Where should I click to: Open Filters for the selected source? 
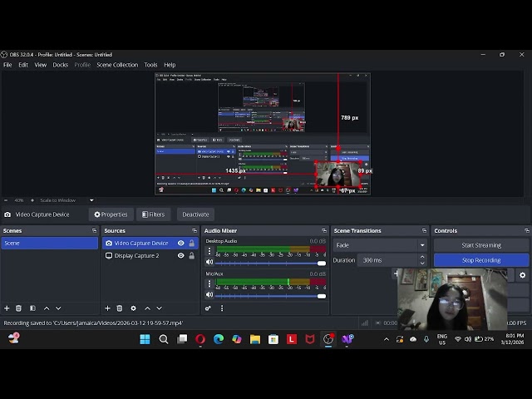pos(153,214)
